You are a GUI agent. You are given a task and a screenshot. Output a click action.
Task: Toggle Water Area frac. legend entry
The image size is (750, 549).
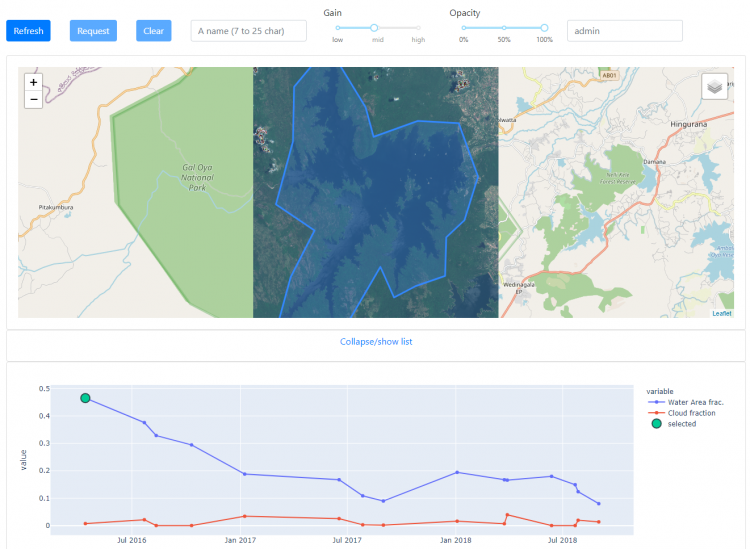(x=686, y=402)
